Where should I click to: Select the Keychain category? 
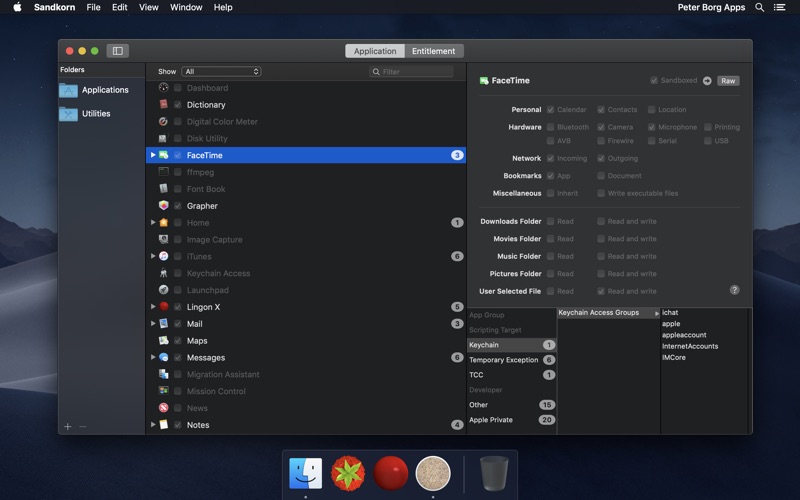click(x=512, y=345)
